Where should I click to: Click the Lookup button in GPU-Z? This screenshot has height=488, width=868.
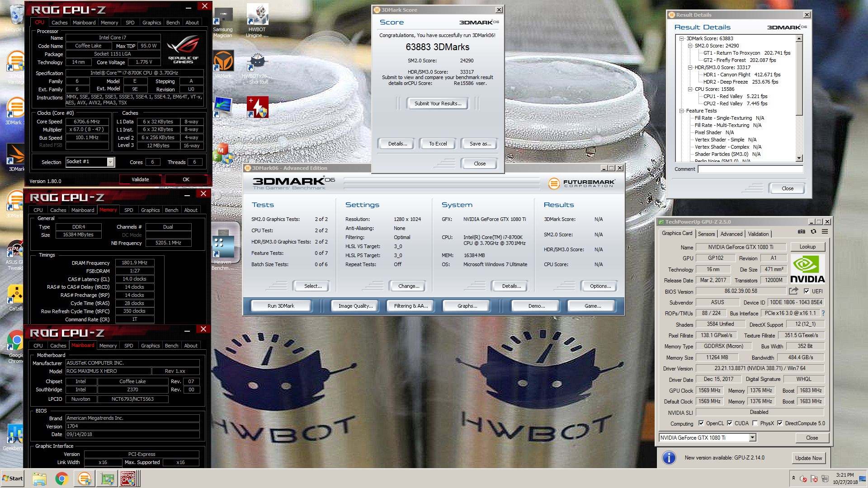[807, 247]
